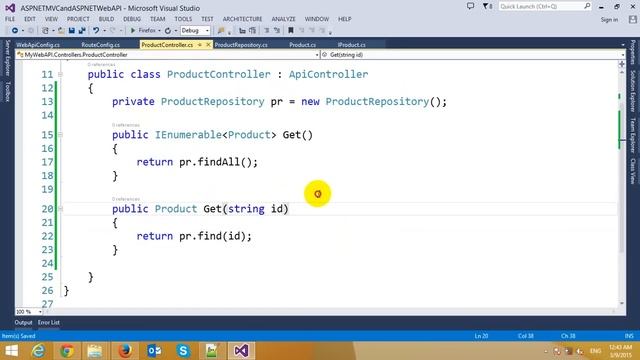Open Outlook from the taskbar
Viewport: 640px width, 360px height.
(154, 351)
